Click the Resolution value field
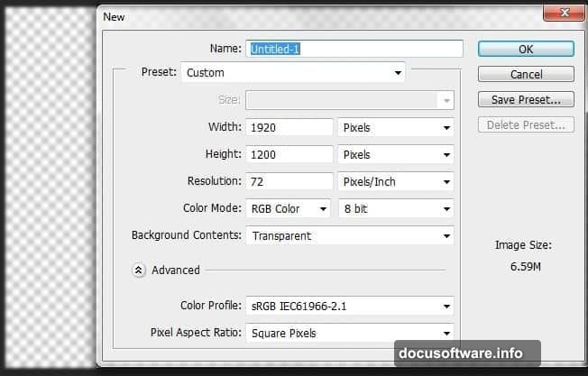This screenshot has width=588, height=376. pyautogui.click(x=289, y=181)
